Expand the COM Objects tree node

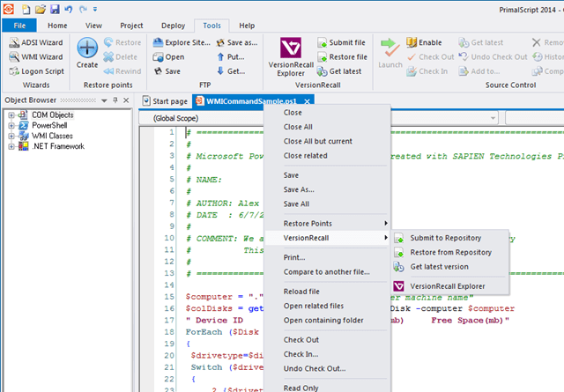[11, 115]
